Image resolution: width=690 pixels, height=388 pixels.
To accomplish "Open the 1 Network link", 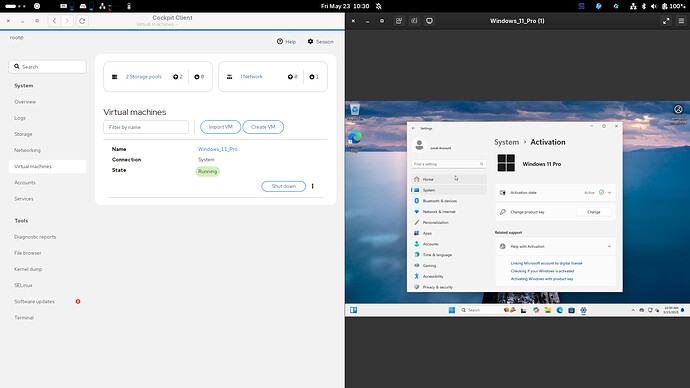I will [251, 77].
